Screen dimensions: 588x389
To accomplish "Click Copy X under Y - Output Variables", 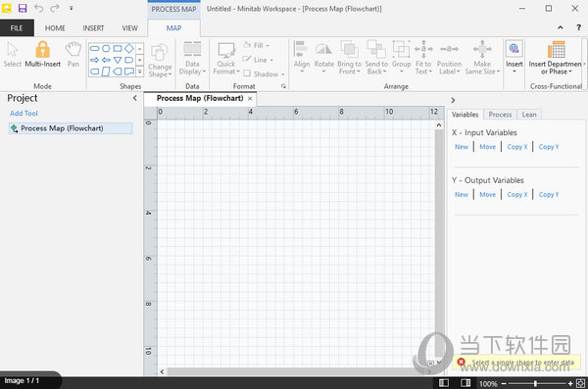I will click(517, 194).
